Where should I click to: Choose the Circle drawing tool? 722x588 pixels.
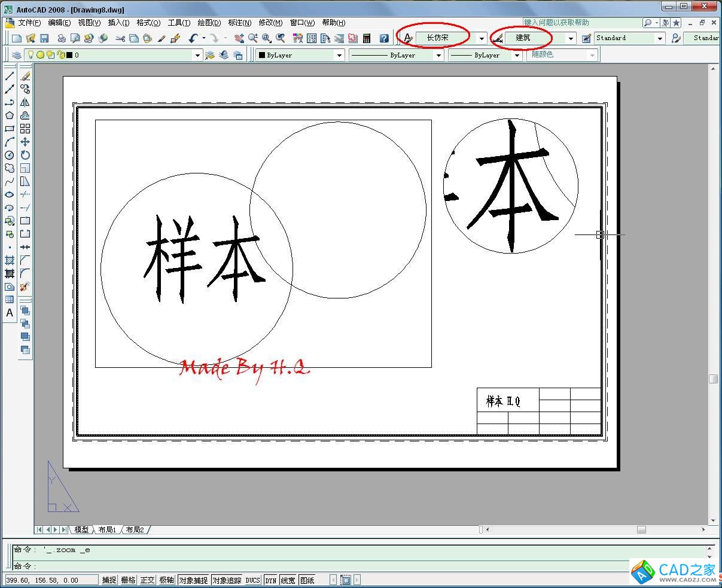[10, 155]
